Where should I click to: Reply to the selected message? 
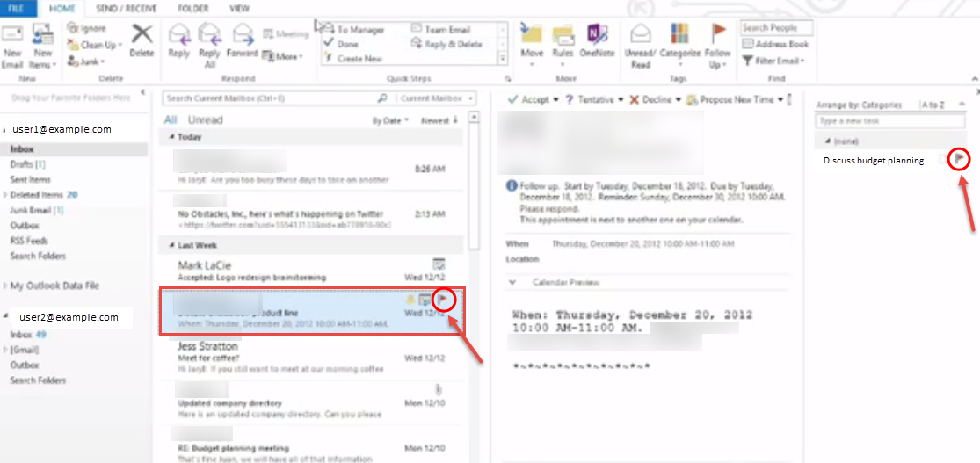pos(178,42)
